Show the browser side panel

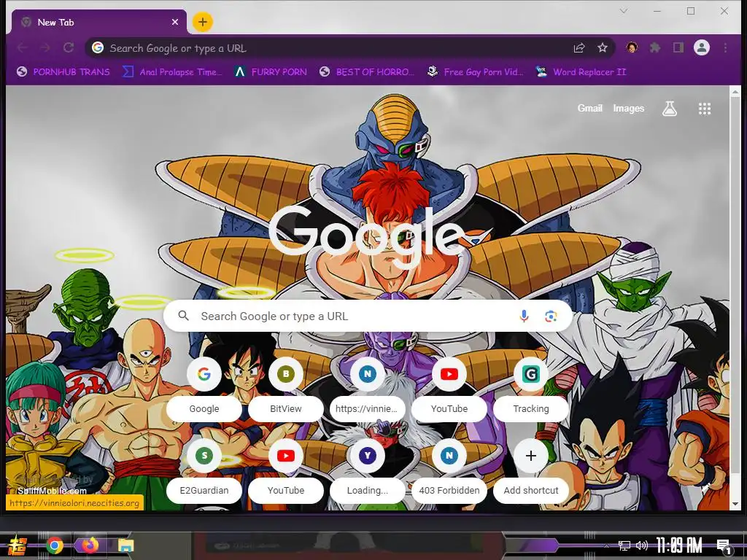pos(678,47)
